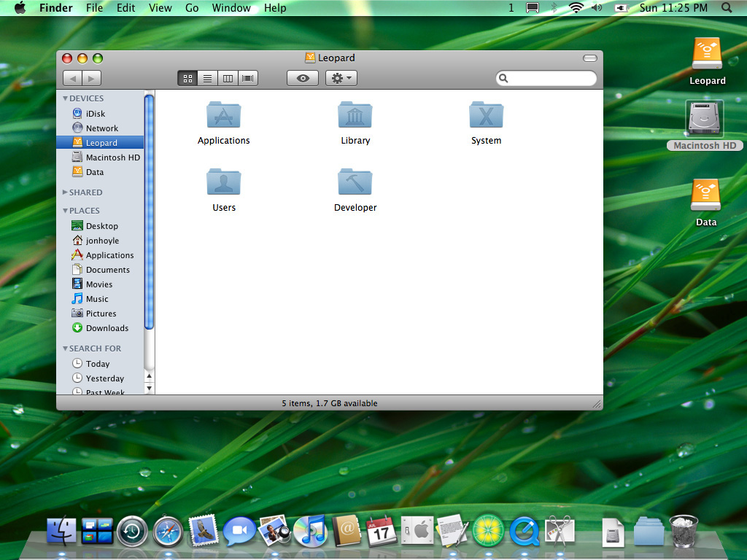
Task: Click the Wi-Fi status icon
Action: 576,7
